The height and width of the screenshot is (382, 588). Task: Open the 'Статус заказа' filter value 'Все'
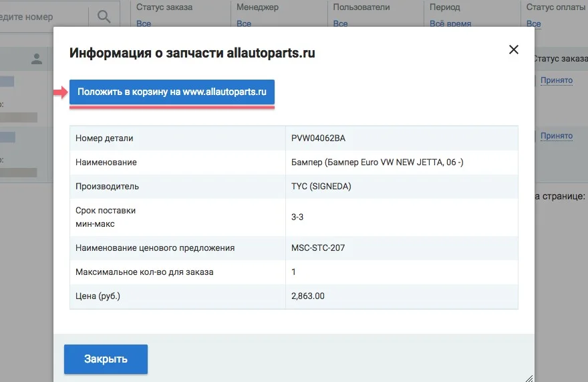(x=144, y=23)
